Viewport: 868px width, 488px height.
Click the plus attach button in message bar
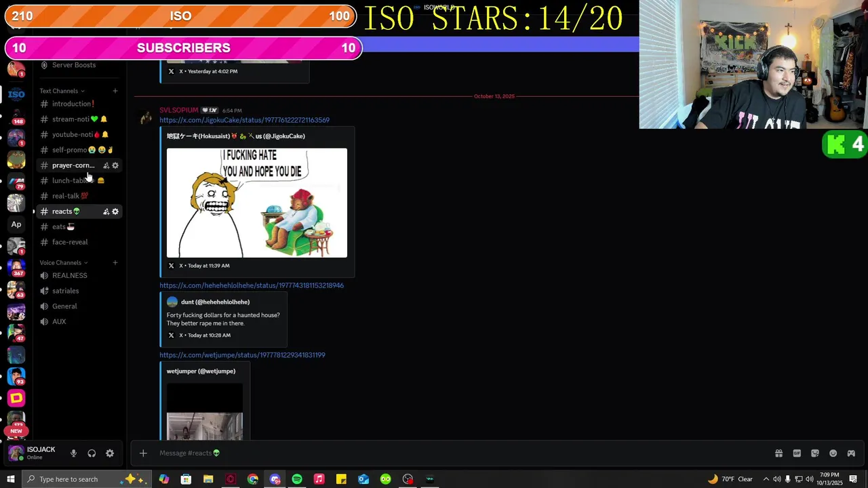point(143,453)
